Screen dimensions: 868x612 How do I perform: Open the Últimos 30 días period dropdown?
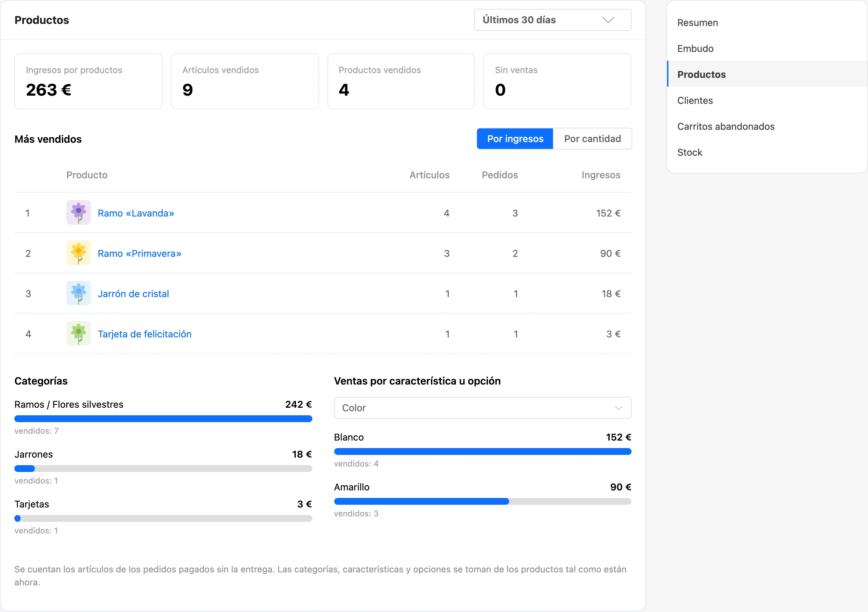553,20
